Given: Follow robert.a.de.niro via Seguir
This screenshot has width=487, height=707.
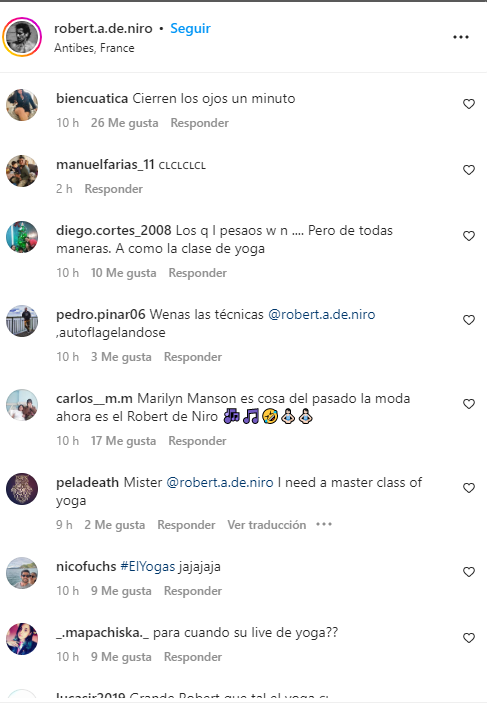Looking at the screenshot, I should 190,28.
